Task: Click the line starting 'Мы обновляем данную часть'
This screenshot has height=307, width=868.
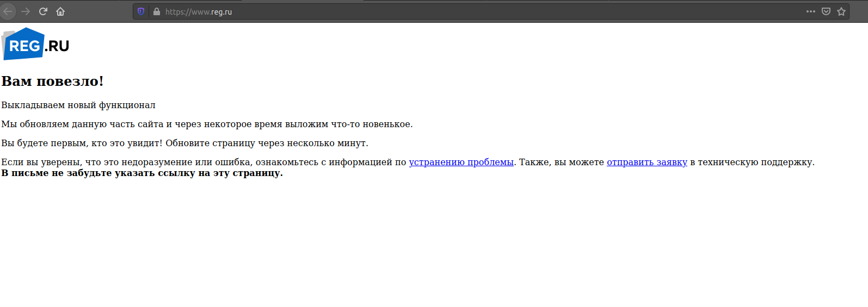Action: [207, 124]
